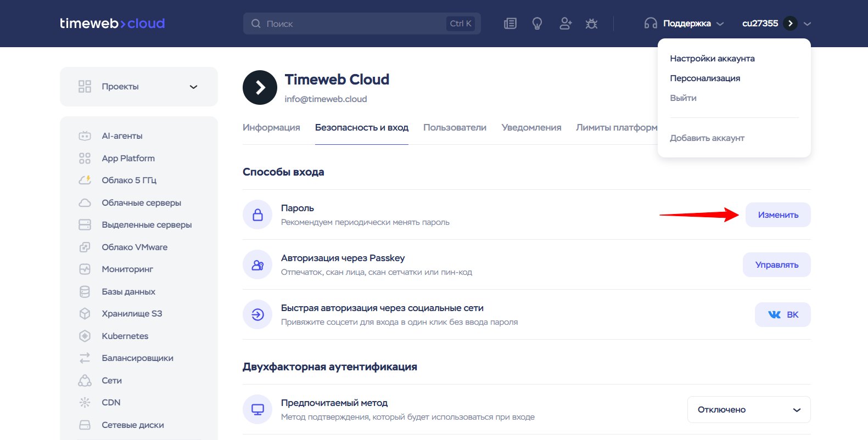This screenshot has height=440, width=868.
Task: Click the Сети network icon
Action: point(85,380)
